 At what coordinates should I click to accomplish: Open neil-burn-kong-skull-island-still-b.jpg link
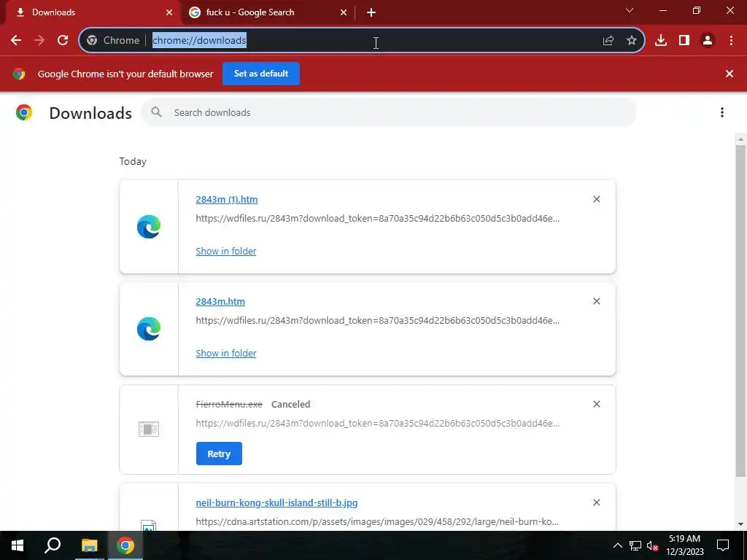(276, 503)
